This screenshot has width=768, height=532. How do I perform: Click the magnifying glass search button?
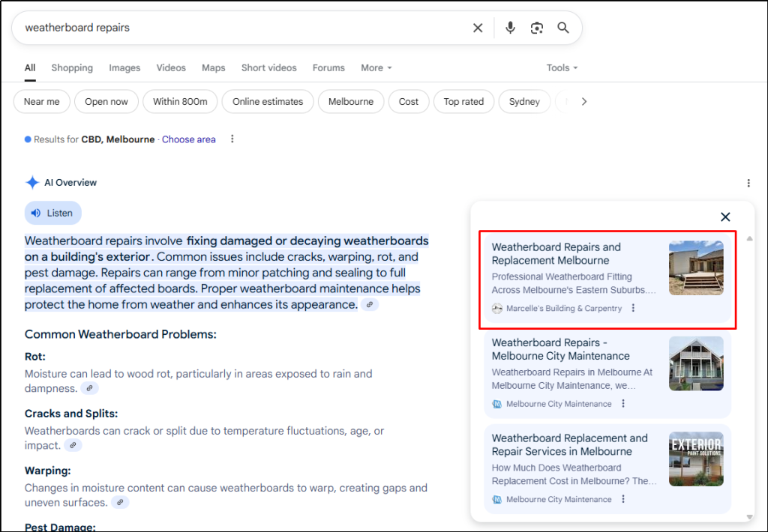[x=563, y=28]
